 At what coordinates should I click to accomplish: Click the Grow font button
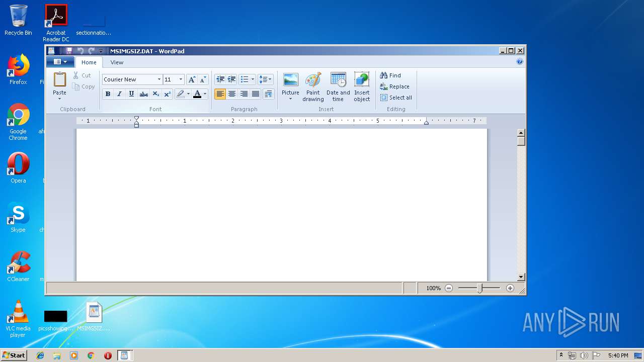(192, 79)
